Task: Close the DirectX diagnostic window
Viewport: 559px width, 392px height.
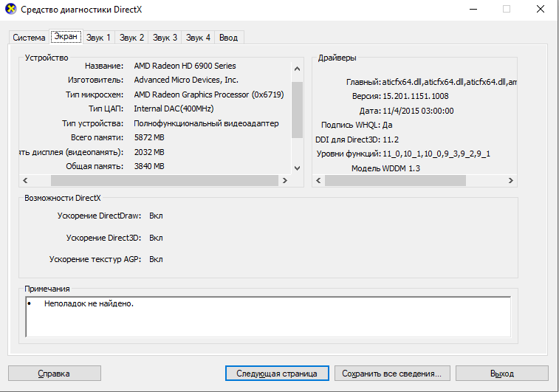Action: [541, 9]
